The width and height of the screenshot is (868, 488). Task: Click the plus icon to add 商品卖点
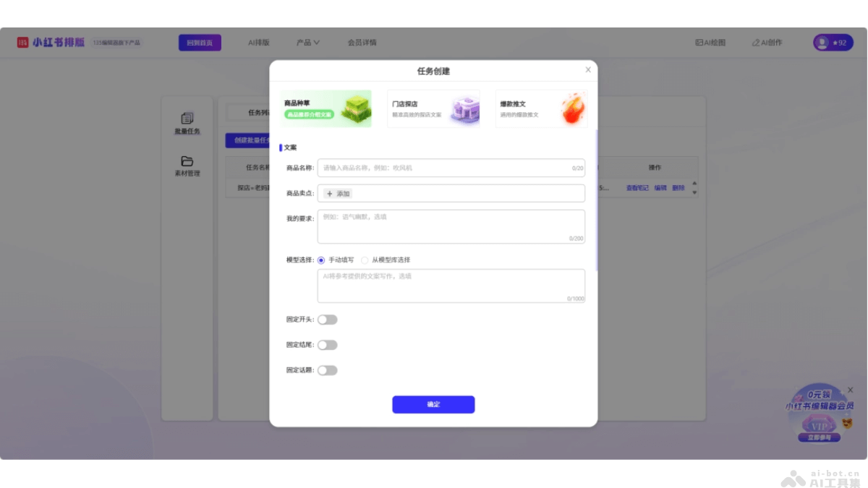point(330,193)
